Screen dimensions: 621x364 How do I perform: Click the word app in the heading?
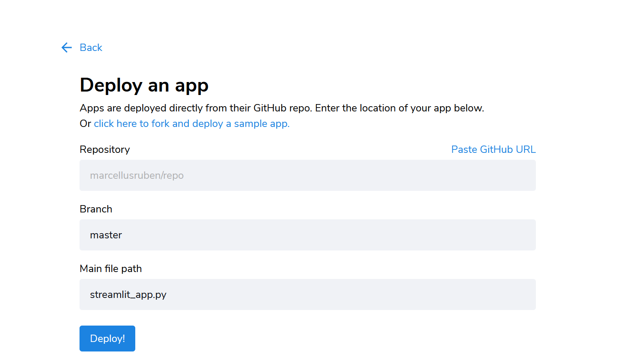[191, 85]
